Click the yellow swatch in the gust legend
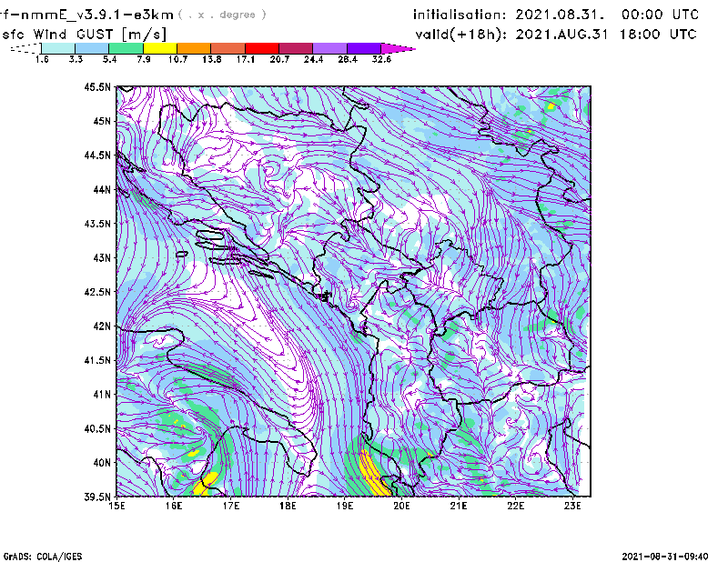Screen dimensions: 728x562 (x=160, y=47)
